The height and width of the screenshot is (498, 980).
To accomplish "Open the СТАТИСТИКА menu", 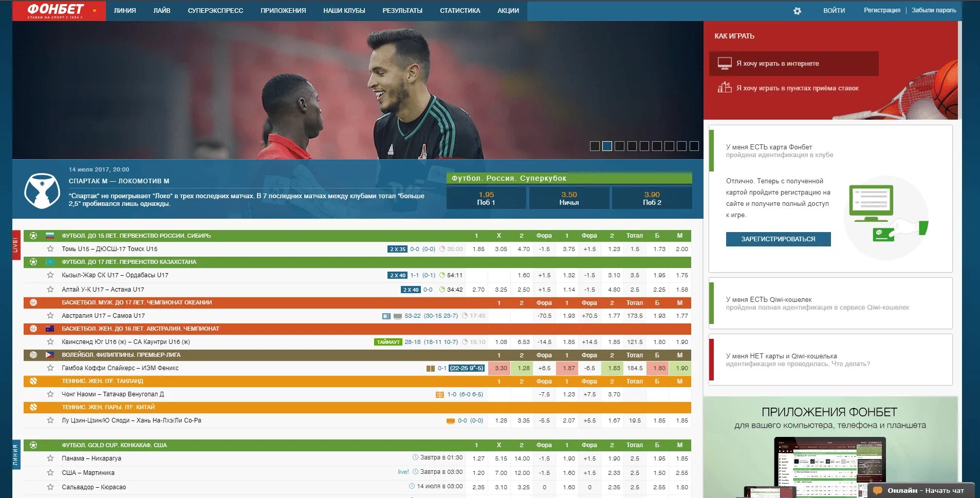I will click(x=460, y=10).
